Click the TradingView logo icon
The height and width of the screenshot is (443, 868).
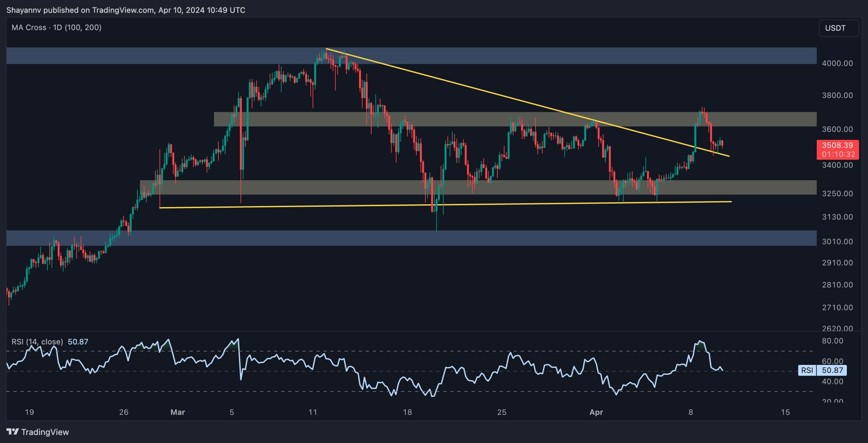[x=13, y=431]
